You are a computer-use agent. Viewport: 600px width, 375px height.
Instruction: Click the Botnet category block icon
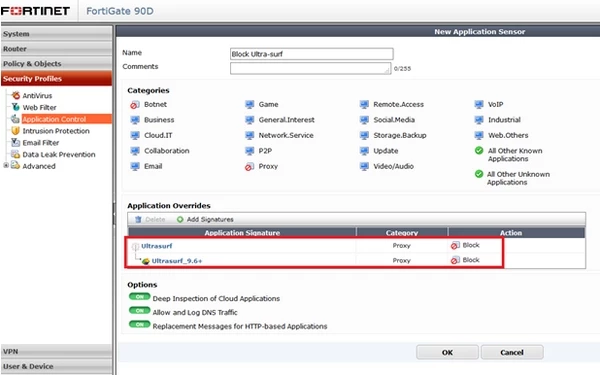(x=135, y=104)
